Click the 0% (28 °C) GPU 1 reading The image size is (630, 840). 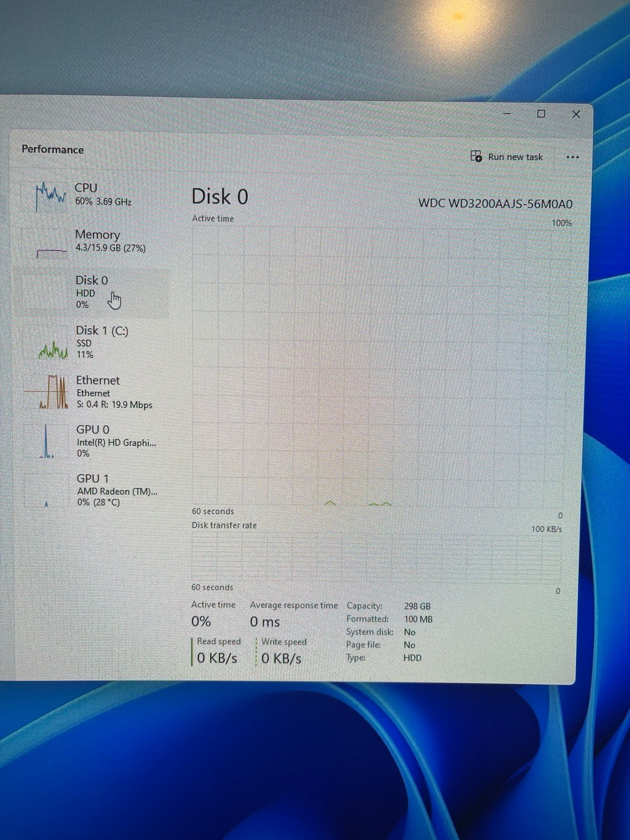99,502
